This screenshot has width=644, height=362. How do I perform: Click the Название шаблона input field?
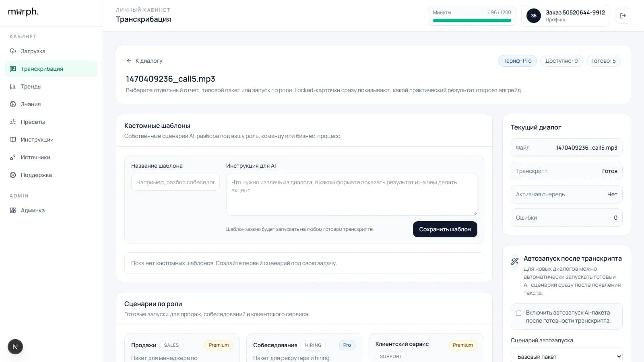[x=175, y=182]
